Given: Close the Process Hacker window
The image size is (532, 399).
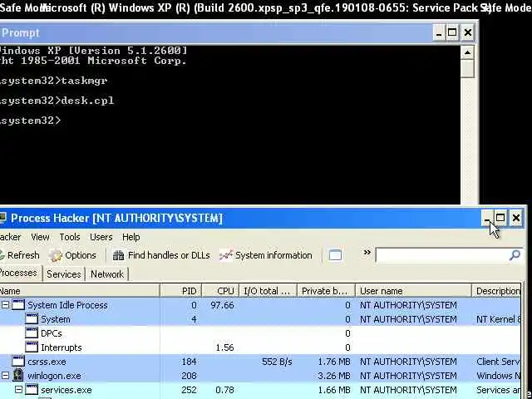Looking at the screenshot, I should point(516,218).
